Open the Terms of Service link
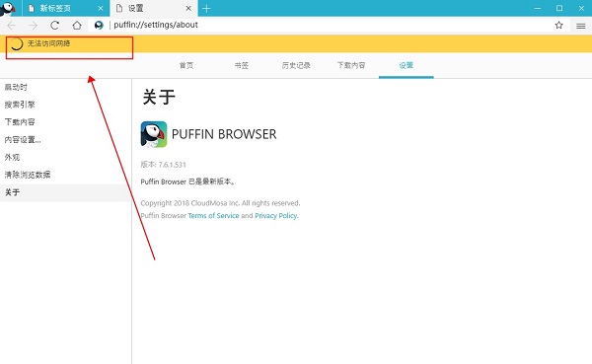The image size is (592, 364). pyautogui.click(x=213, y=216)
